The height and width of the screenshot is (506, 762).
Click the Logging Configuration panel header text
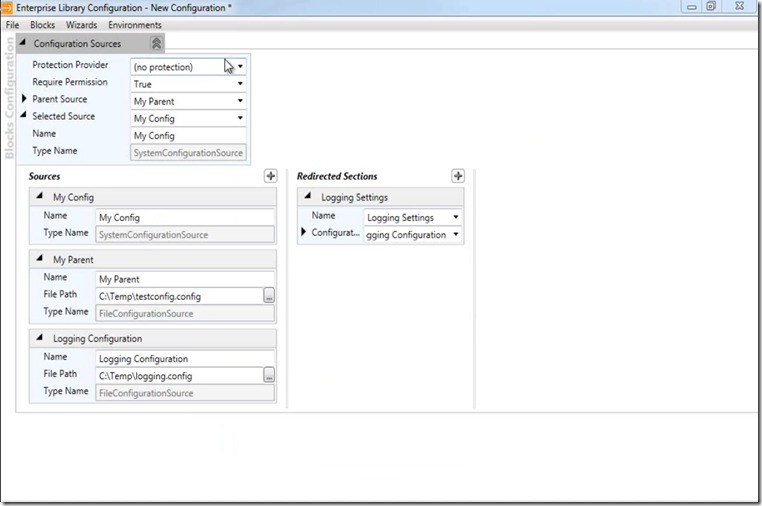[x=98, y=338]
